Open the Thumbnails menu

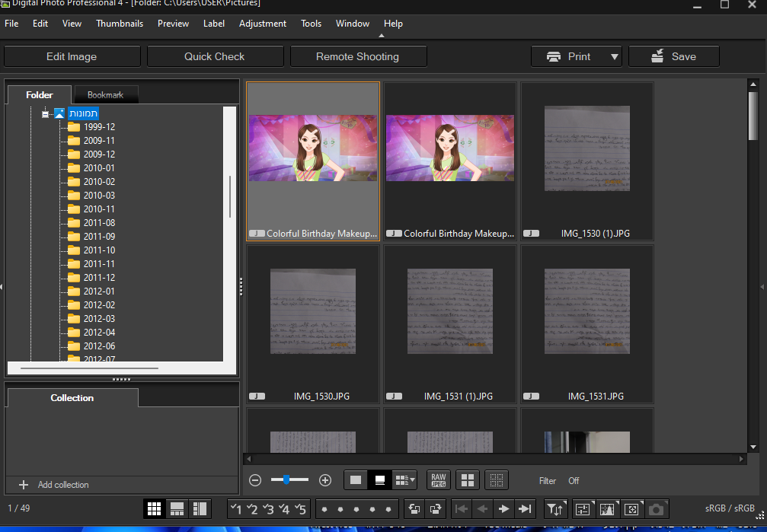[120, 24]
